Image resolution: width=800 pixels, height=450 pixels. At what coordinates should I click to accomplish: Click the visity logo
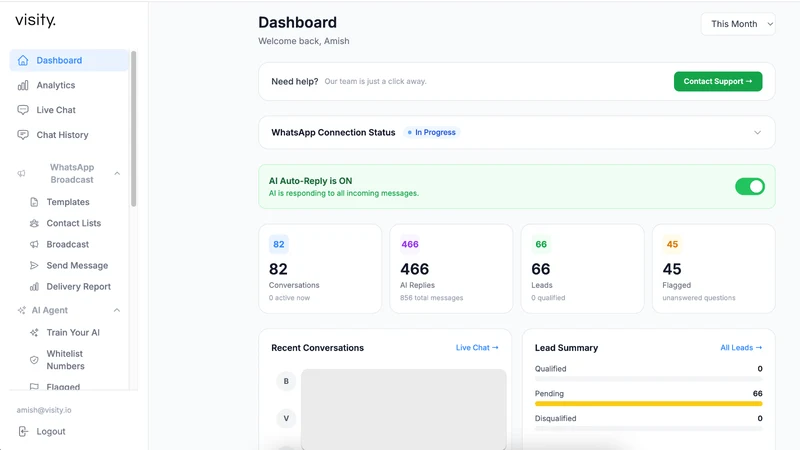35,20
